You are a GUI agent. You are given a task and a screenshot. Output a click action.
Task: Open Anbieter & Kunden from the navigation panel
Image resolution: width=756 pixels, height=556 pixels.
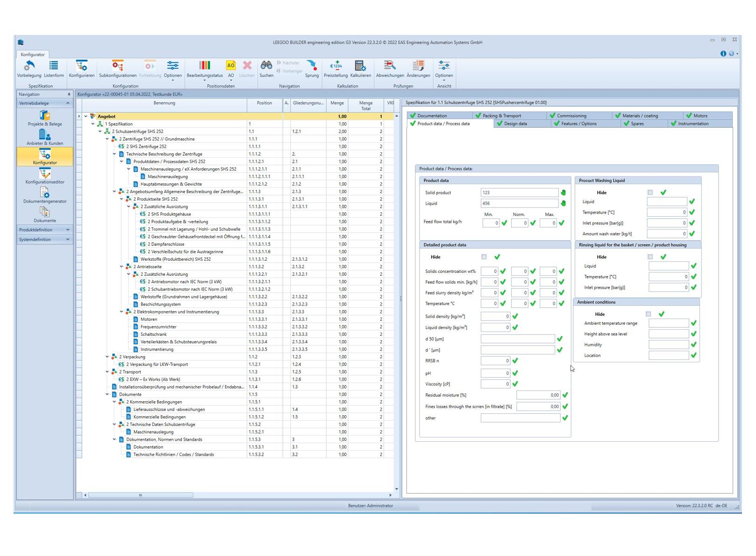click(44, 139)
